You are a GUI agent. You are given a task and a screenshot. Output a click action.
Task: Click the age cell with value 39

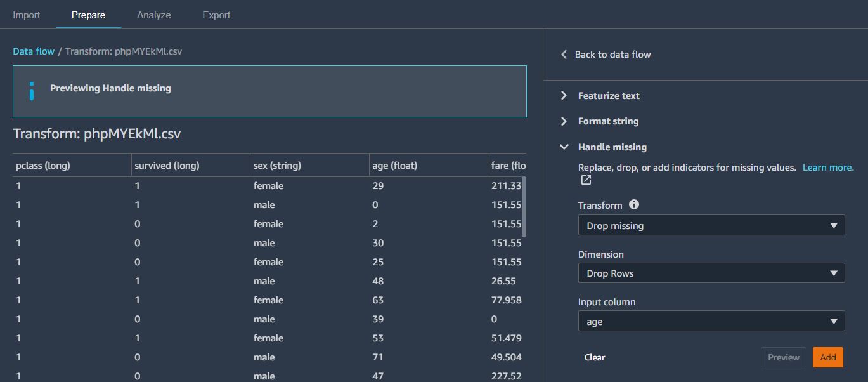click(378, 319)
